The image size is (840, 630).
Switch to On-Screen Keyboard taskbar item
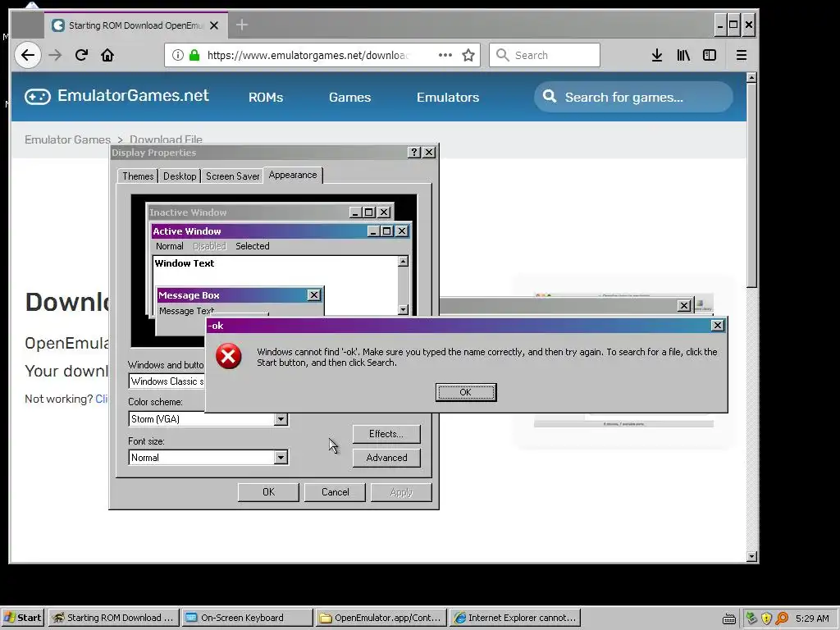[x=247, y=618]
